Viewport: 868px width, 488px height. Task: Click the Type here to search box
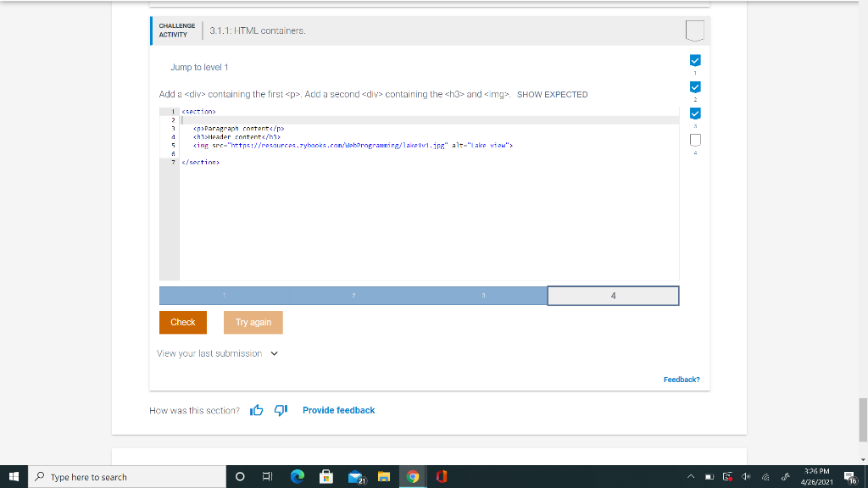(110, 476)
